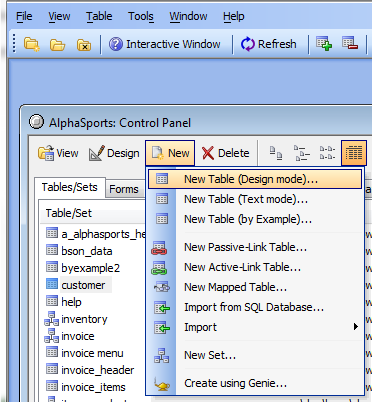Image resolution: width=372 pixels, height=402 pixels.
Task: Choose New Active-Link Table
Action: 255,267
